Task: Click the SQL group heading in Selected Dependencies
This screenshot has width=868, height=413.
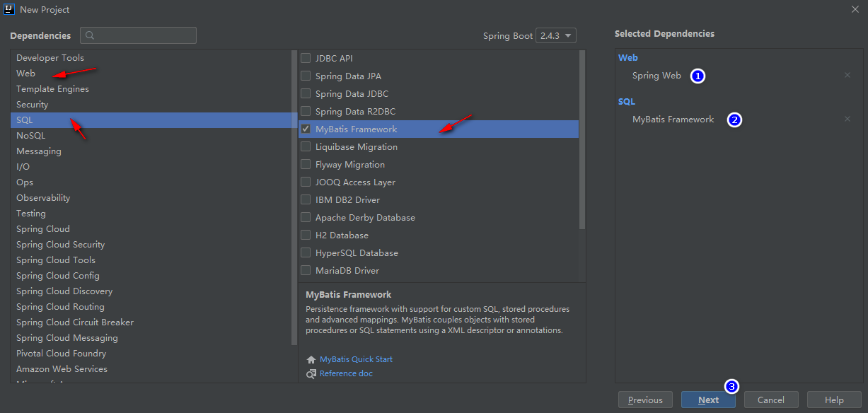Action: (627, 102)
